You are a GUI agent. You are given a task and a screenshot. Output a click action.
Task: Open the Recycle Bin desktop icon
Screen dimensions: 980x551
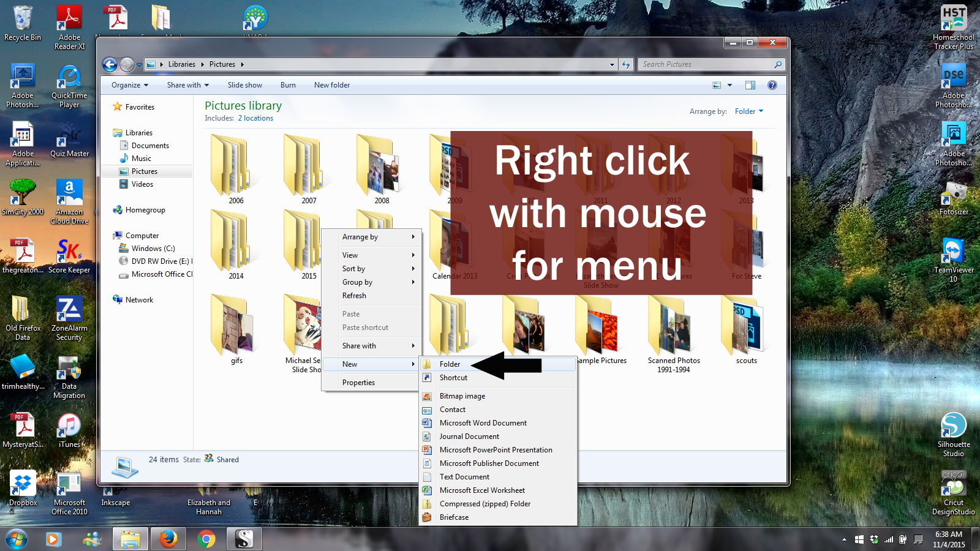[x=23, y=23]
